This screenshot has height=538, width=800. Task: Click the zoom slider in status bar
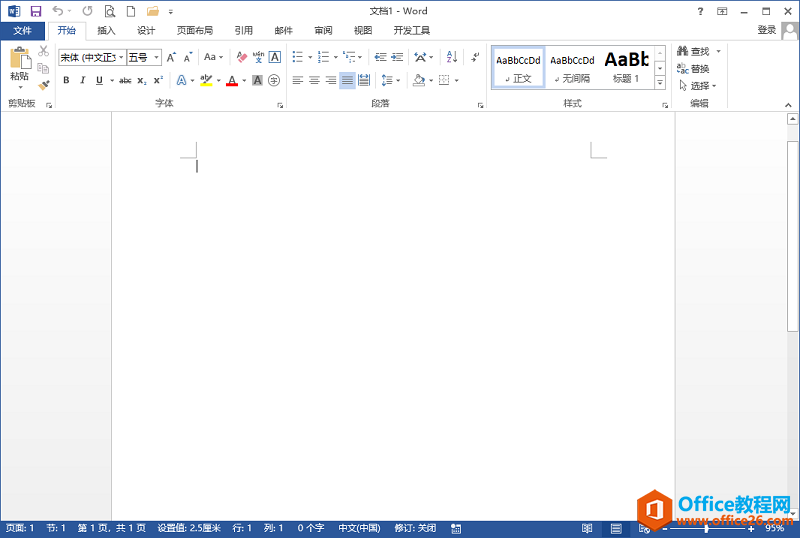coord(707,528)
